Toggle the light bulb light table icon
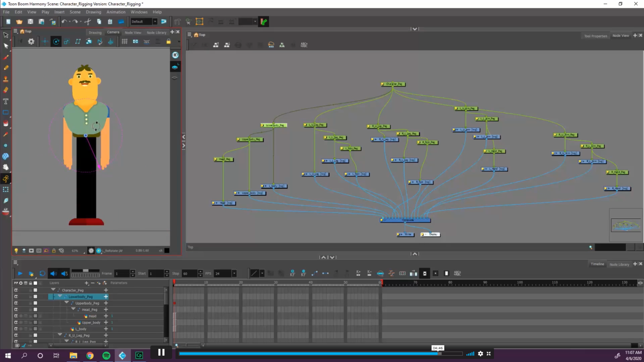Screen dimensions: 644x362 16,251
